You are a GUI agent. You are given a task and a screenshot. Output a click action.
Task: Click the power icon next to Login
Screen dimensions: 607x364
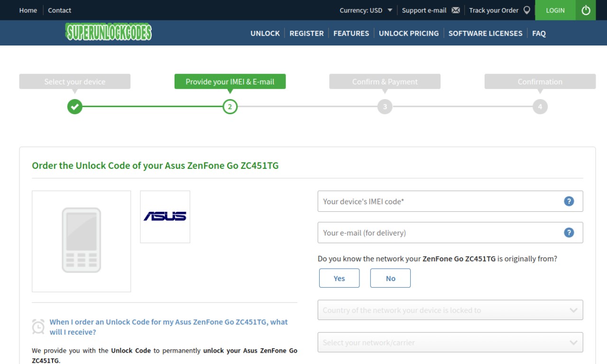586,10
